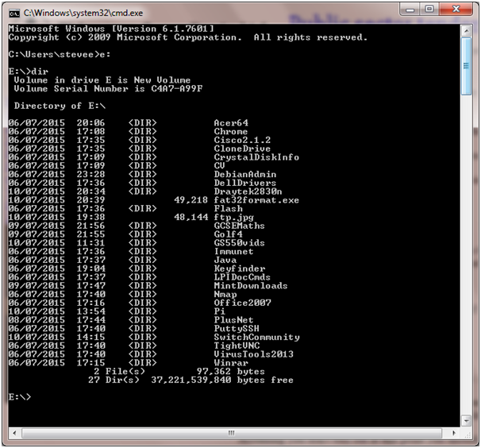Click the MintDownloads directory entry
Image resolution: width=481 pixels, height=448 pixels.
[251, 286]
